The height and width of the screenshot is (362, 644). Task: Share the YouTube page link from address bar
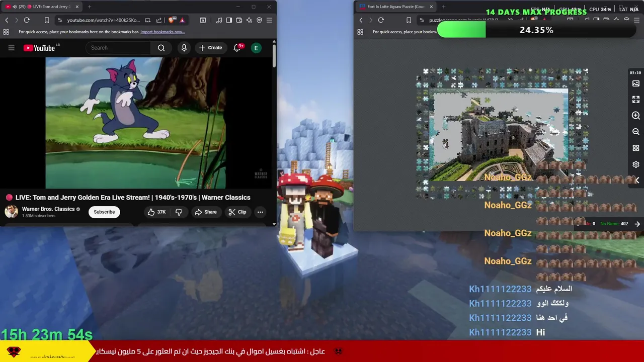(x=159, y=20)
